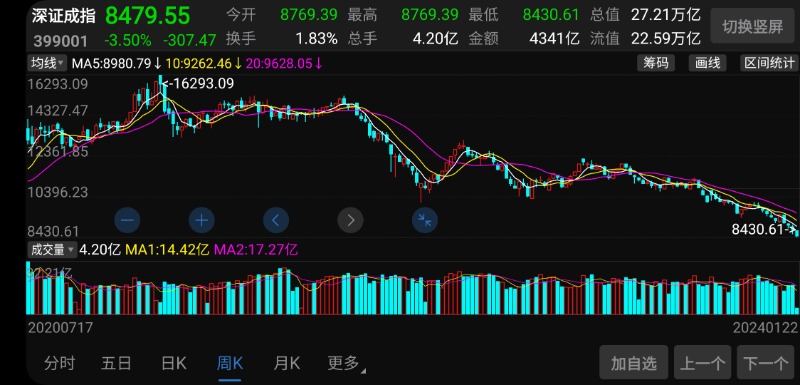Activate the 画线 drawing tool
The image size is (800, 385).
708,63
